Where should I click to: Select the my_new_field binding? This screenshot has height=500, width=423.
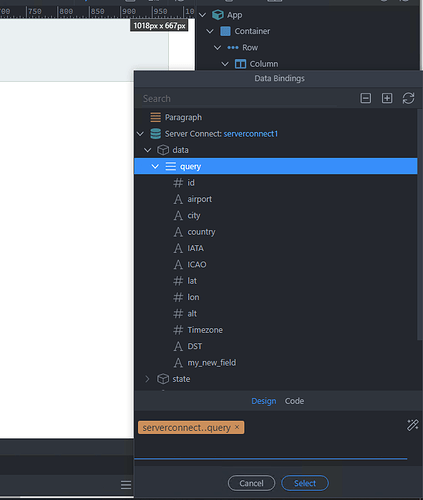tap(212, 363)
